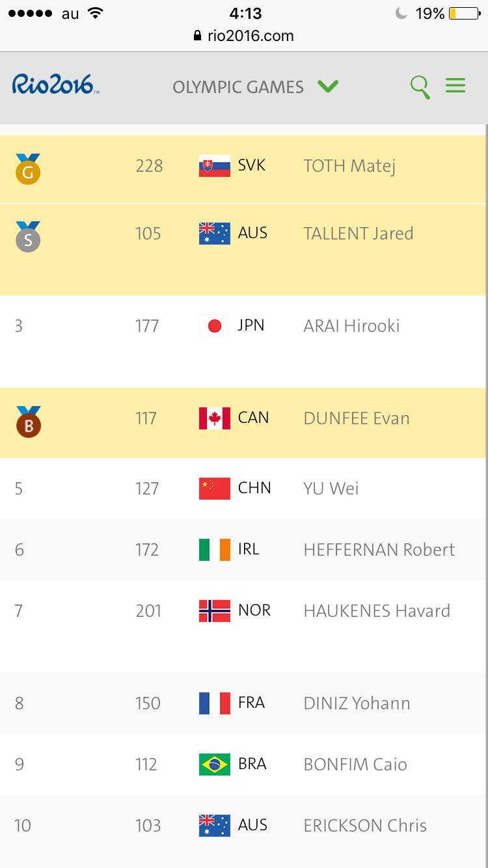Tap the Ireland flag icon
Screen dimensions: 488x868
[x=215, y=550]
